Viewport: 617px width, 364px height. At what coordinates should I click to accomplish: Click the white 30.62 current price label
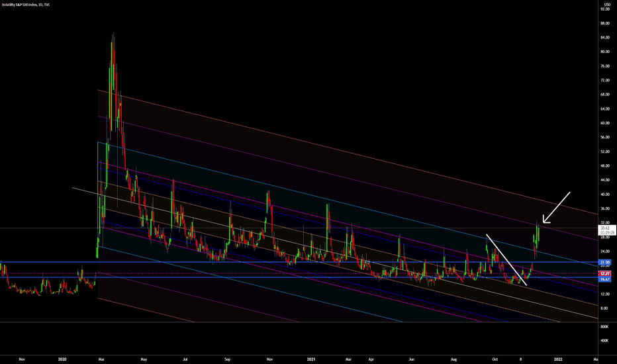(606, 230)
